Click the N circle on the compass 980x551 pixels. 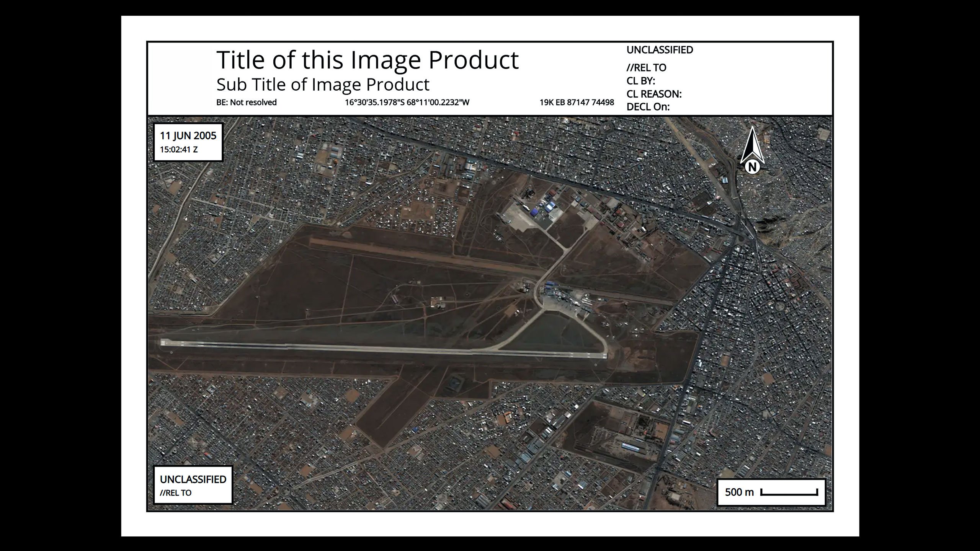point(752,167)
